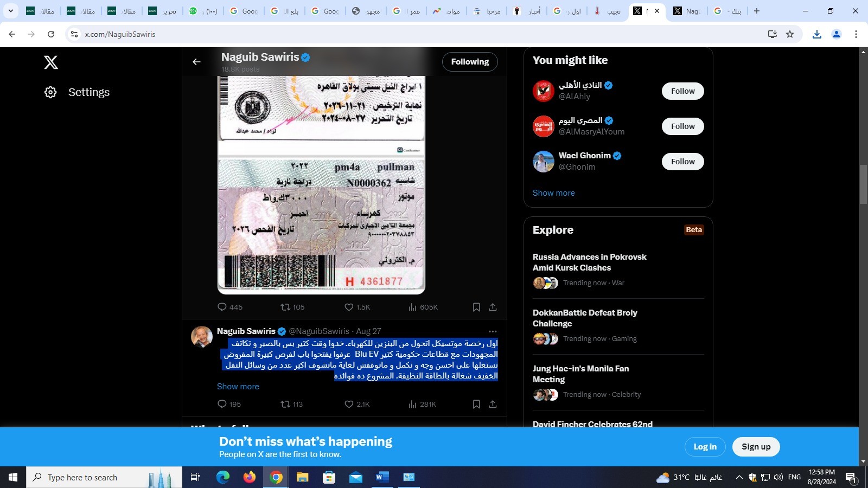This screenshot has width=868, height=488.
Task: Bookmark the Aug 27 post
Action: coord(476,404)
